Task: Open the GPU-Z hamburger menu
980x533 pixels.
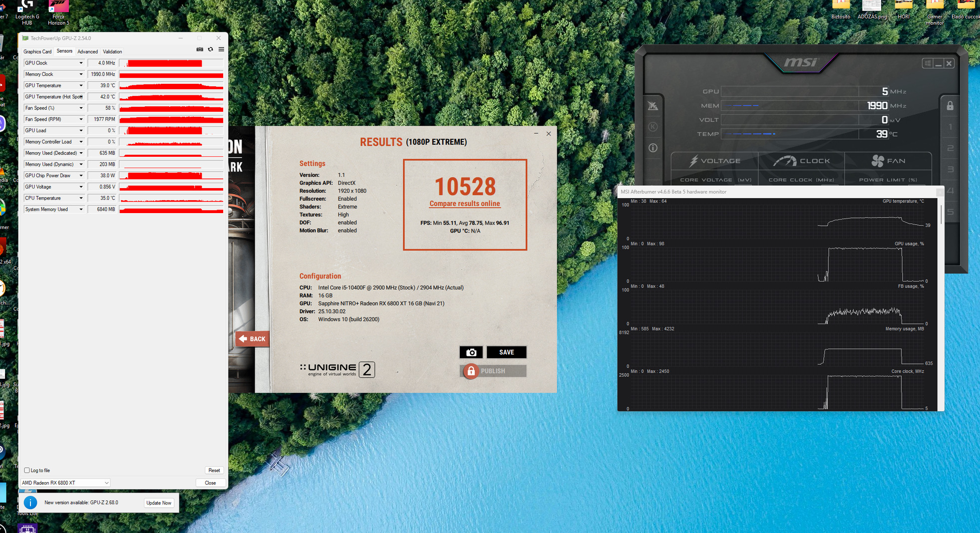Action: click(221, 49)
